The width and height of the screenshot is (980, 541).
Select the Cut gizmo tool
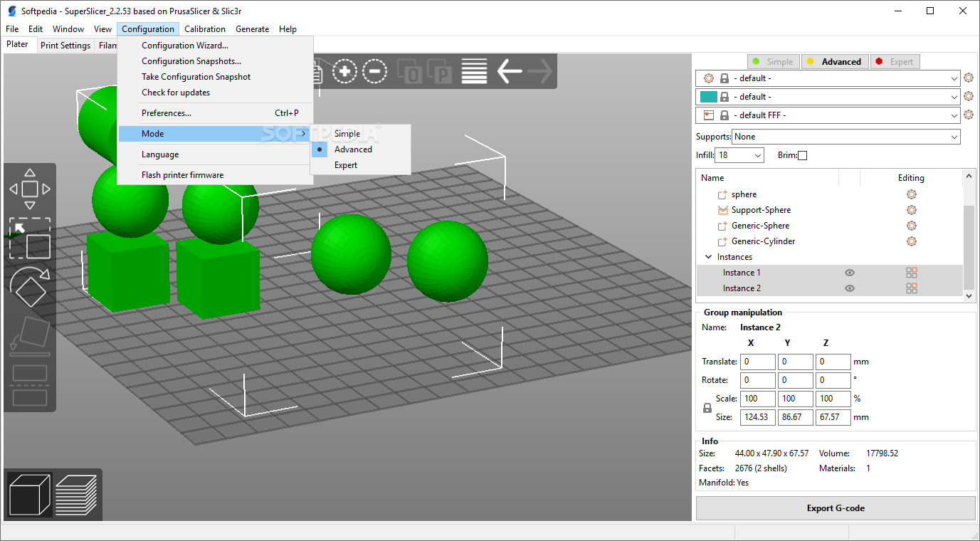(29, 385)
